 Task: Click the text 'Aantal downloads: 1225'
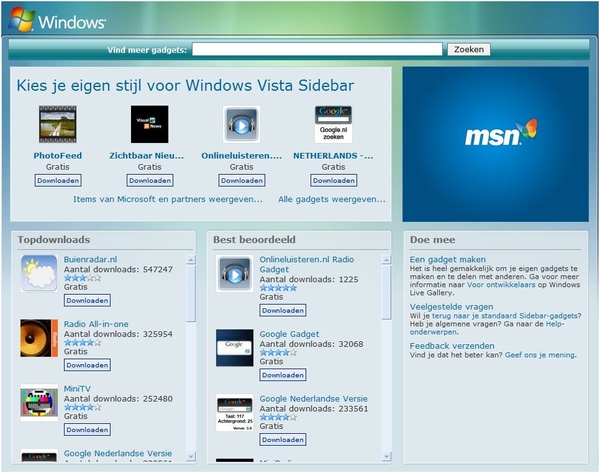(x=309, y=279)
